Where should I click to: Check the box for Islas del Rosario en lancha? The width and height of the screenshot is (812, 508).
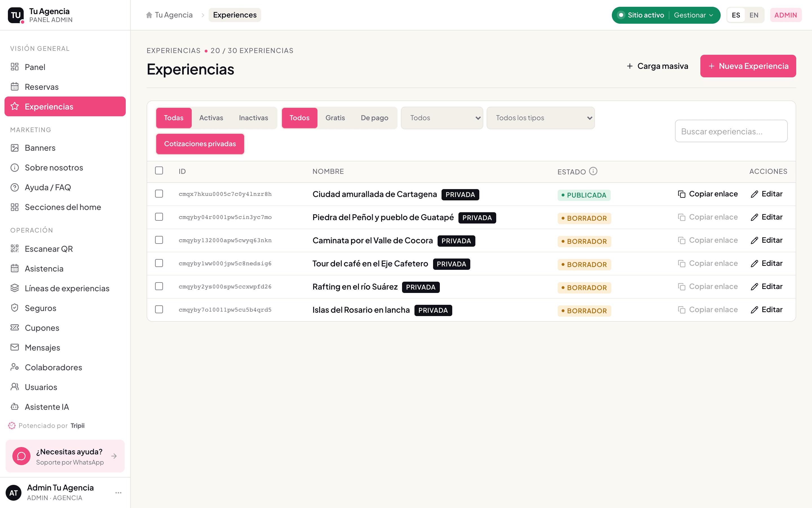[x=159, y=309]
